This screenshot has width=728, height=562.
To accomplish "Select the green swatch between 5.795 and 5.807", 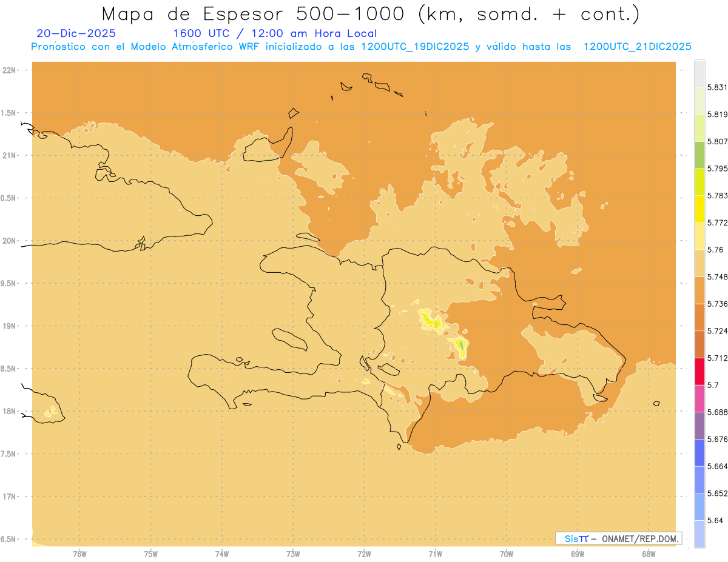I will click(699, 155).
